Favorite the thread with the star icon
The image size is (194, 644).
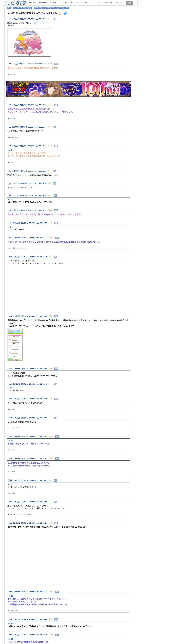point(60,14)
